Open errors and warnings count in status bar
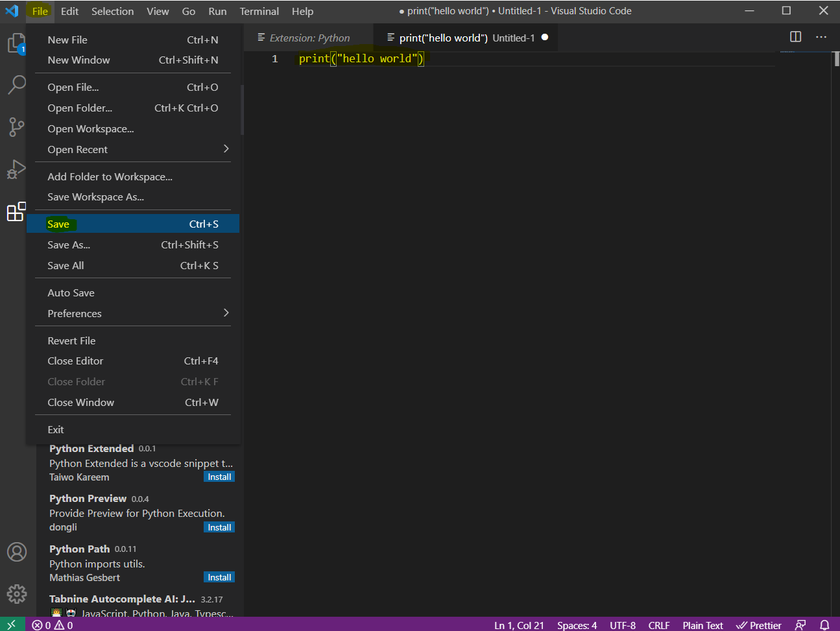 click(x=53, y=625)
